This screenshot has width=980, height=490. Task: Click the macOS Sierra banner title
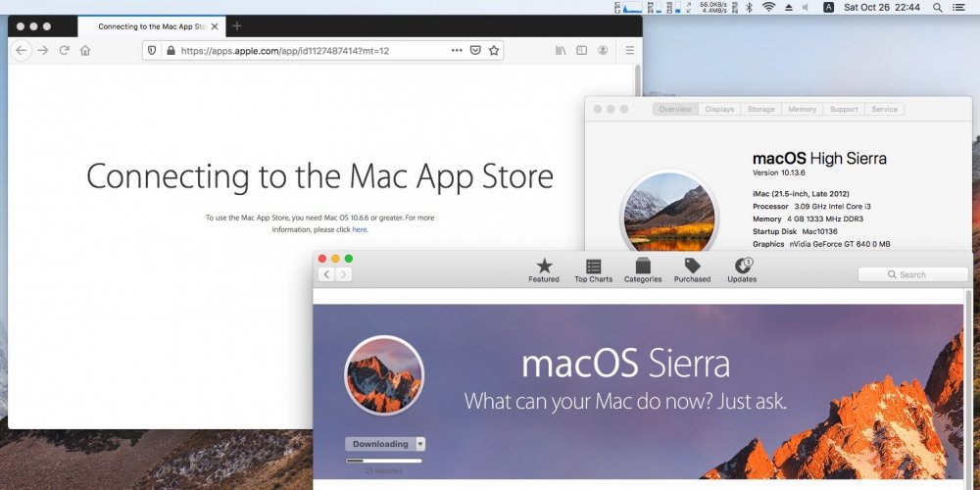coord(625,364)
